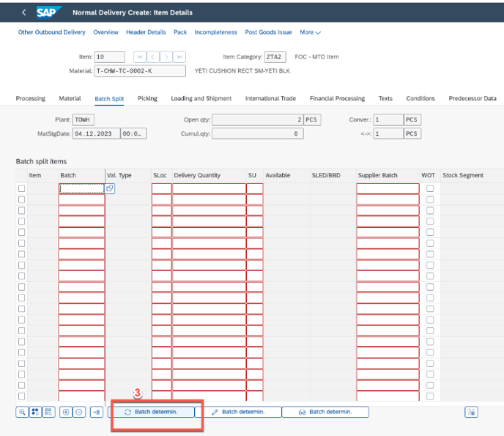Select the second batch split row checkbox

click(21, 199)
